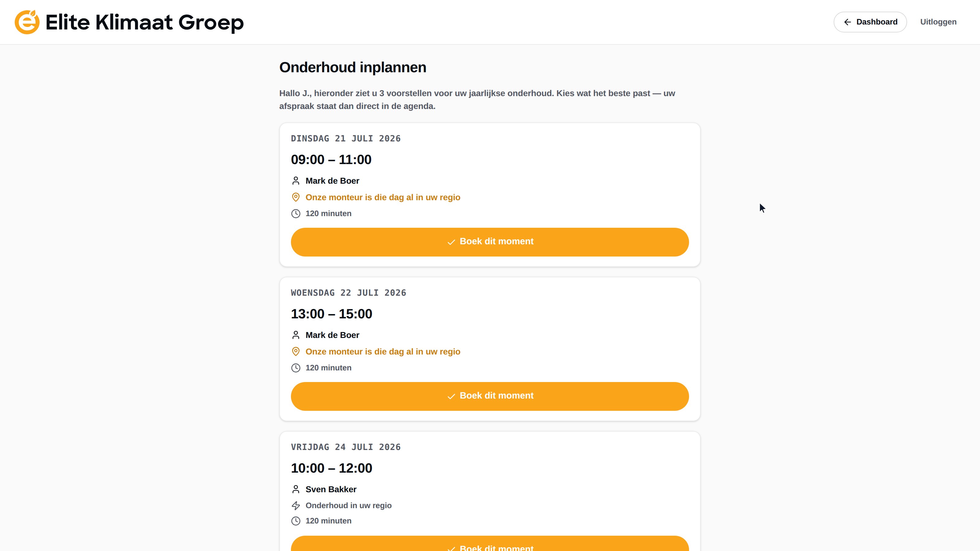
Task: Click the back arrow icon in Dashboard button
Action: point(847,22)
